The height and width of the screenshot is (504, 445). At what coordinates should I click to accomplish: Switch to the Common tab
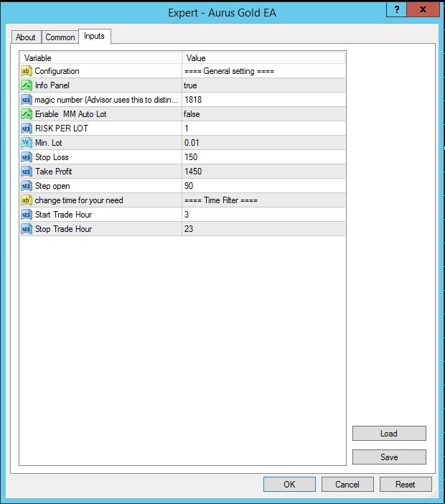60,37
